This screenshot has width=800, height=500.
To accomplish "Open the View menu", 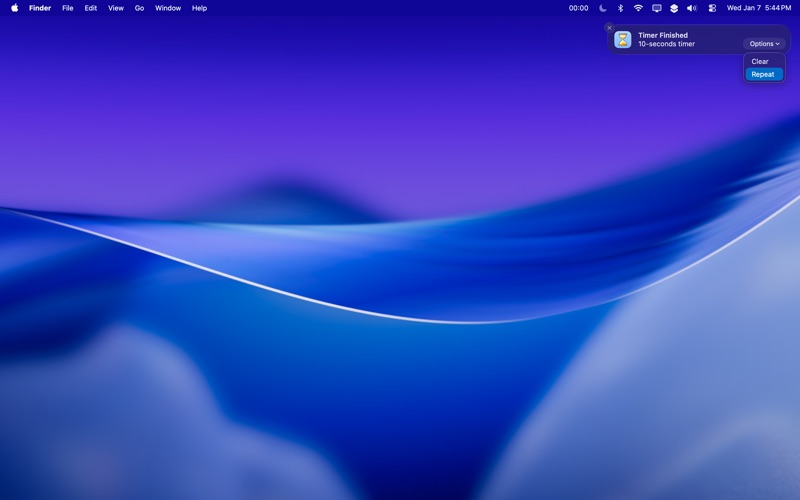I will pos(116,8).
